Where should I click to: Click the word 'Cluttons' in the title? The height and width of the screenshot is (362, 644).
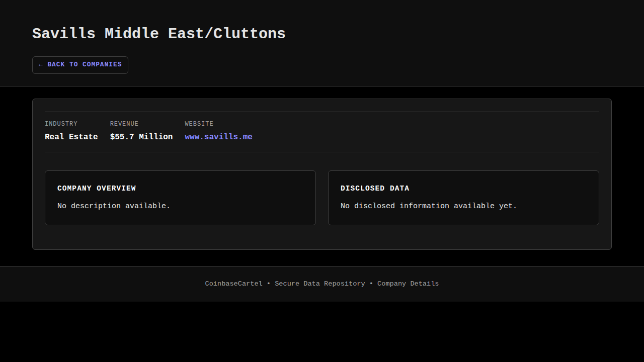pos(250,34)
